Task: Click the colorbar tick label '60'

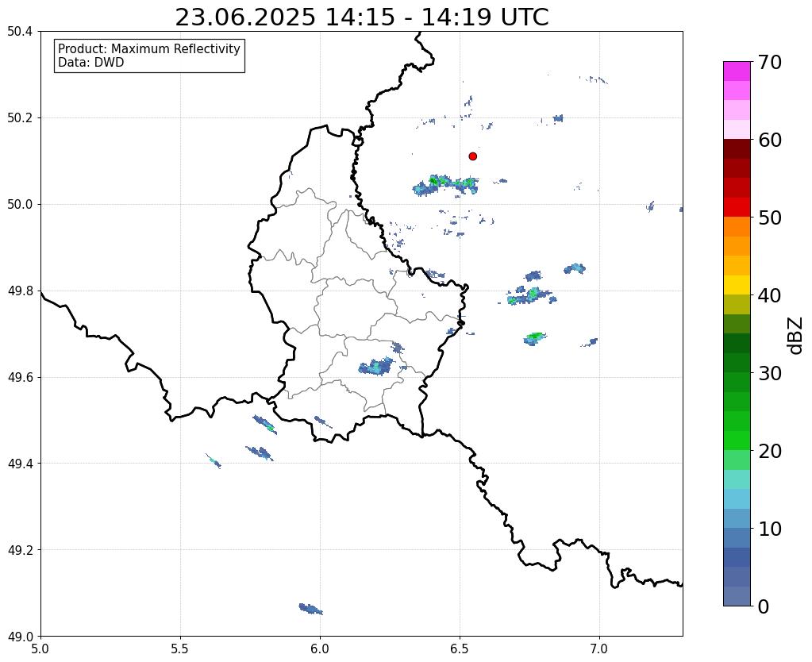Action: [x=770, y=140]
